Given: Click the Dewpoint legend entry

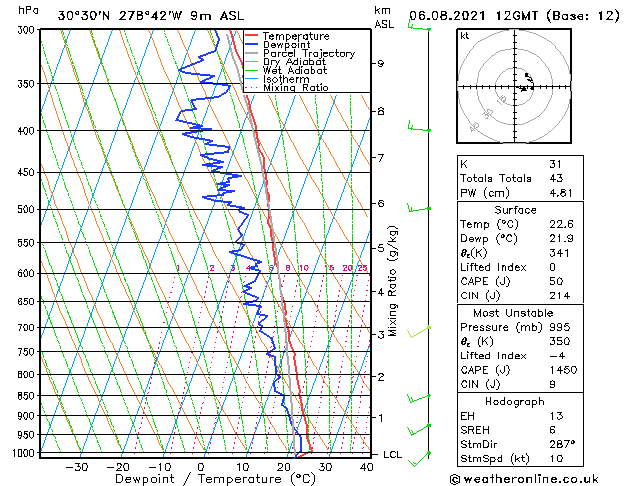Looking at the screenshot, I should coord(291,45).
